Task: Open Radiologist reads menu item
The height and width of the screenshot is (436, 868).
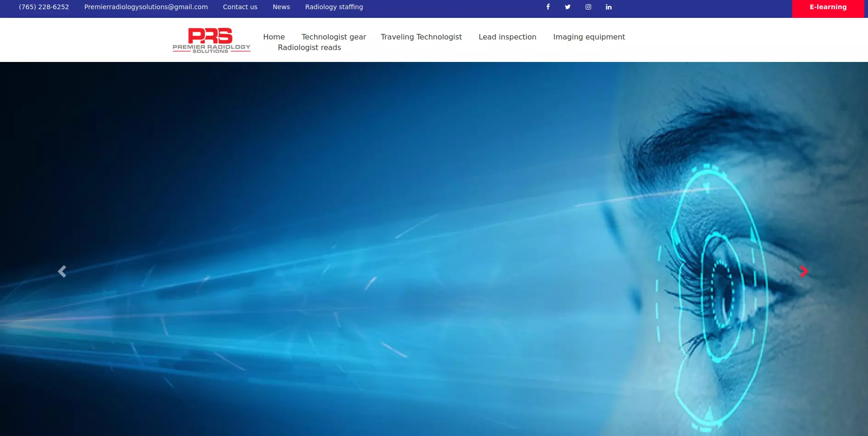Action: [310, 47]
